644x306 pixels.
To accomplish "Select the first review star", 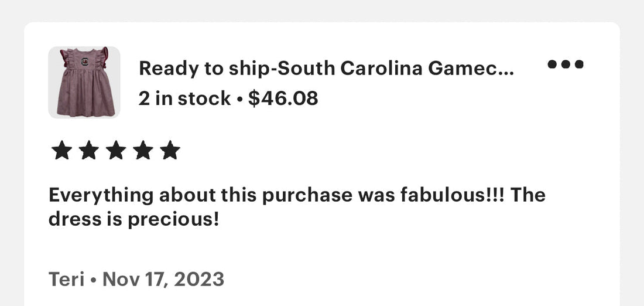I will (x=61, y=150).
